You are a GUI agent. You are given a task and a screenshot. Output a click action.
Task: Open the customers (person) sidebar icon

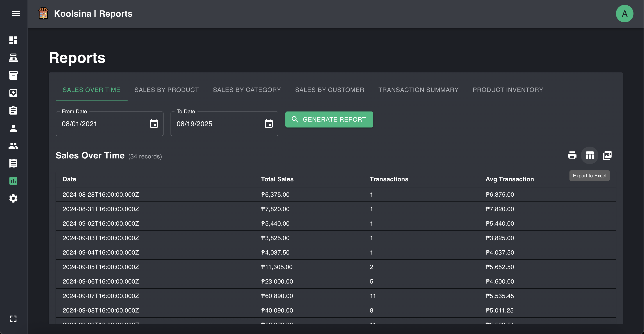pyautogui.click(x=13, y=128)
